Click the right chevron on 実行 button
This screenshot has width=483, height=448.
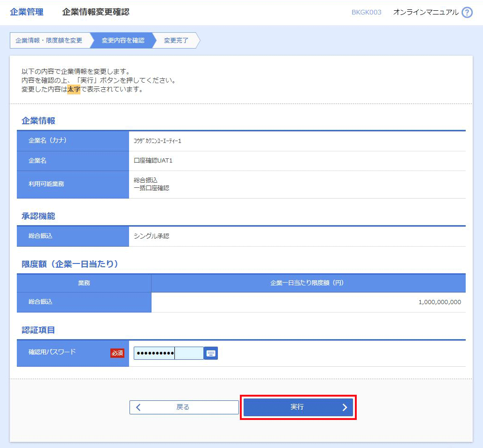[x=345, y=407]
